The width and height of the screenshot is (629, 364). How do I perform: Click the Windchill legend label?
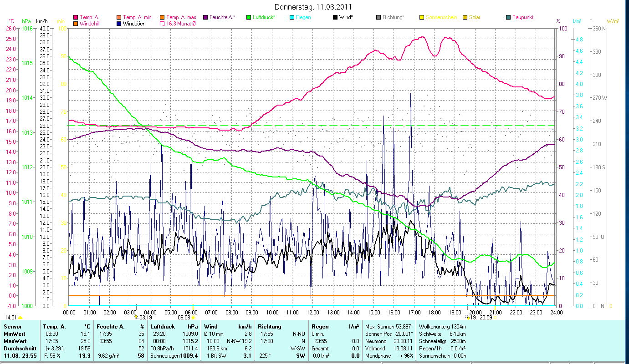point(91,23)
